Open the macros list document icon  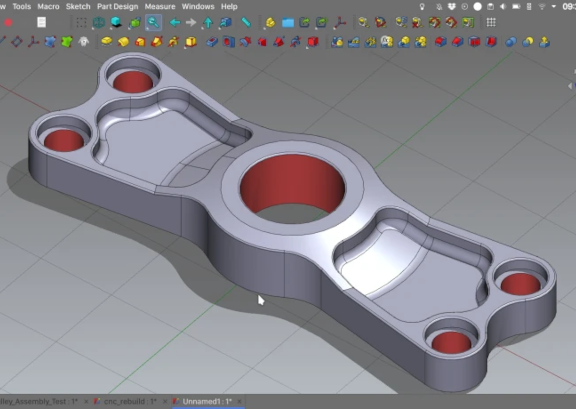(x=42, y=22)
